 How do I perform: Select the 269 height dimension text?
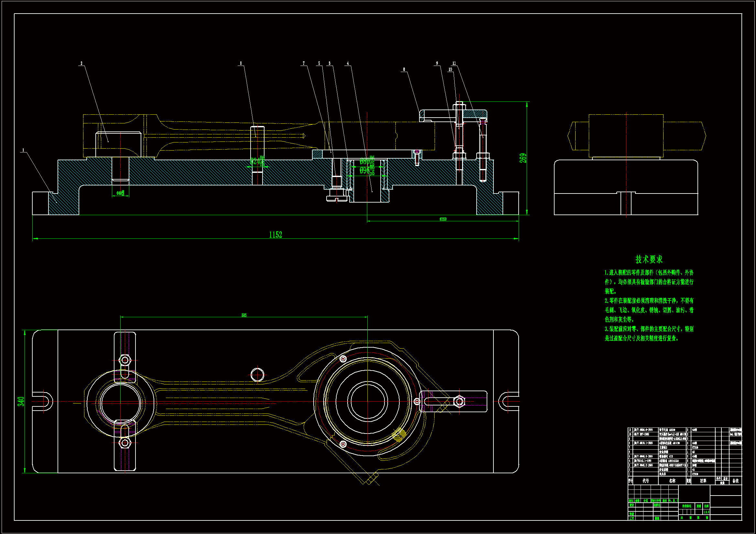[x=523, y=158]
